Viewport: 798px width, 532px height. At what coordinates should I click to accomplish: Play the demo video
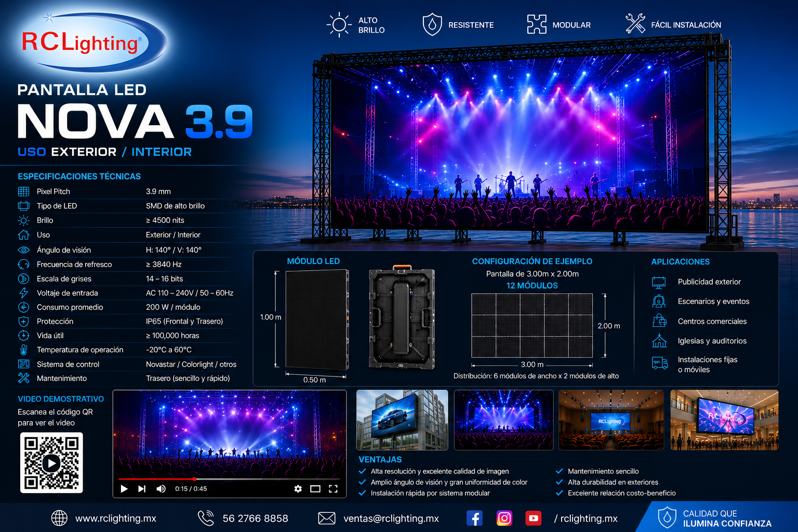pyautogui.click(x=124, y=489)
